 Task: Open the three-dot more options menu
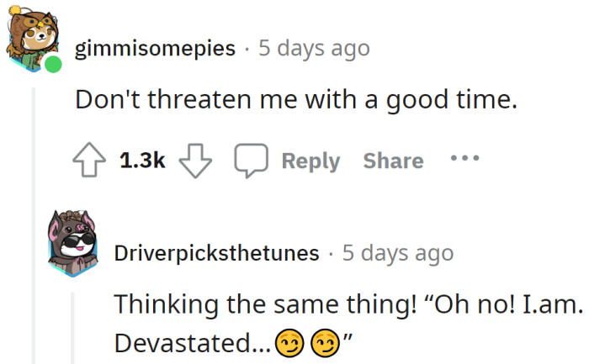(466, 158)
